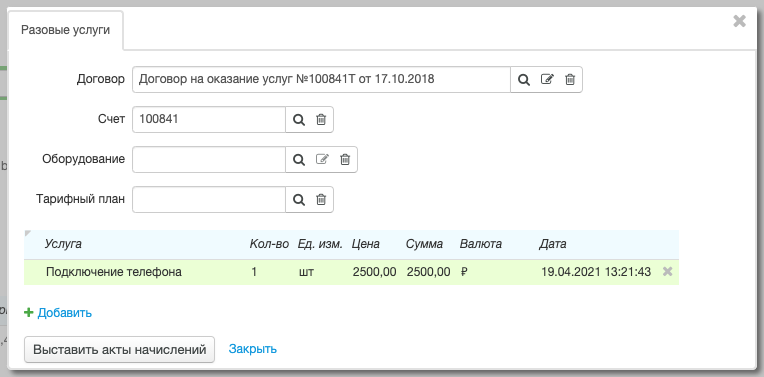This screenshot has width=764, height=377.
Task: Search equipment with Оборудование magnifier icon
Action: [299, 159]
